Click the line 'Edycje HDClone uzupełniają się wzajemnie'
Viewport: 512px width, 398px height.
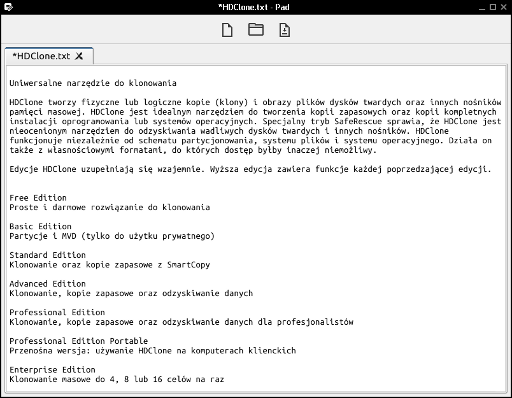click(x=250, y=169)
